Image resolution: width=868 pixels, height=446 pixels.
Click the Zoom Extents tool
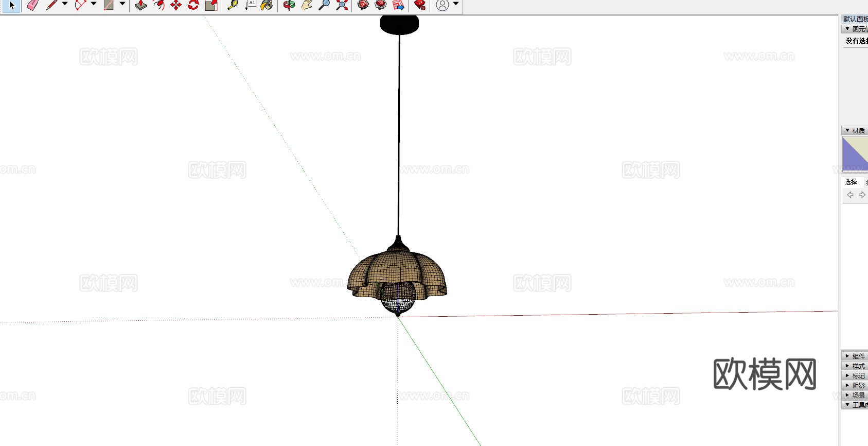coord(342,5)
